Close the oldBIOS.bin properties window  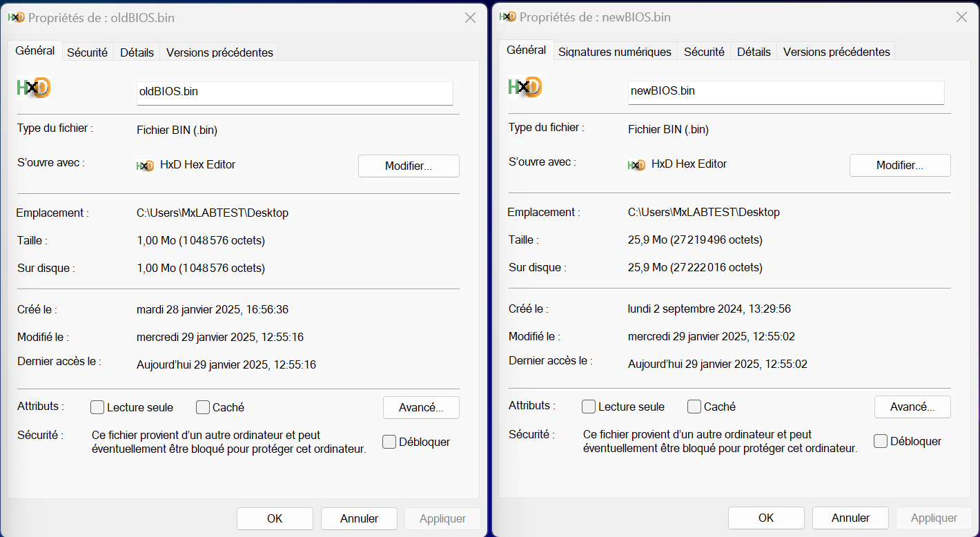(x=470, y=18)
